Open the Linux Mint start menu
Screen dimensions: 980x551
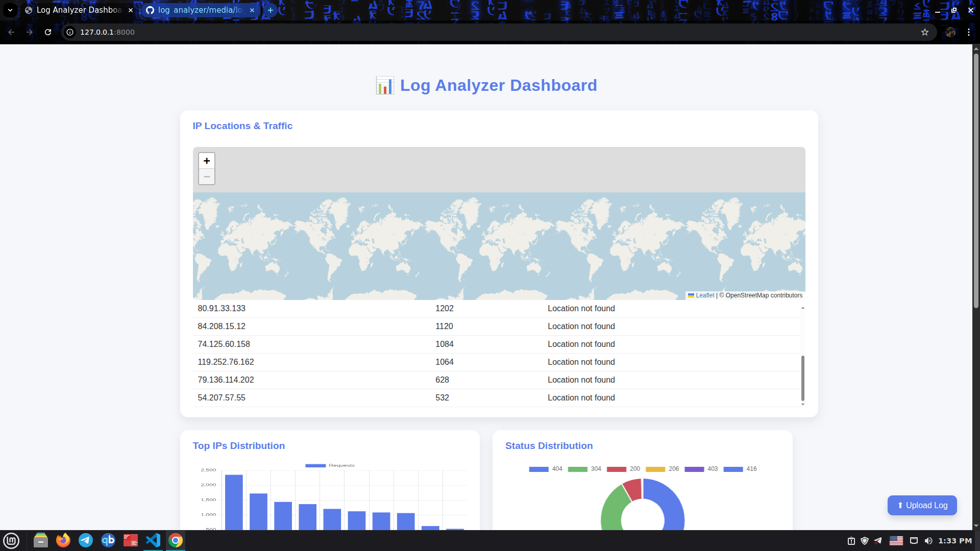coord(11,540)
